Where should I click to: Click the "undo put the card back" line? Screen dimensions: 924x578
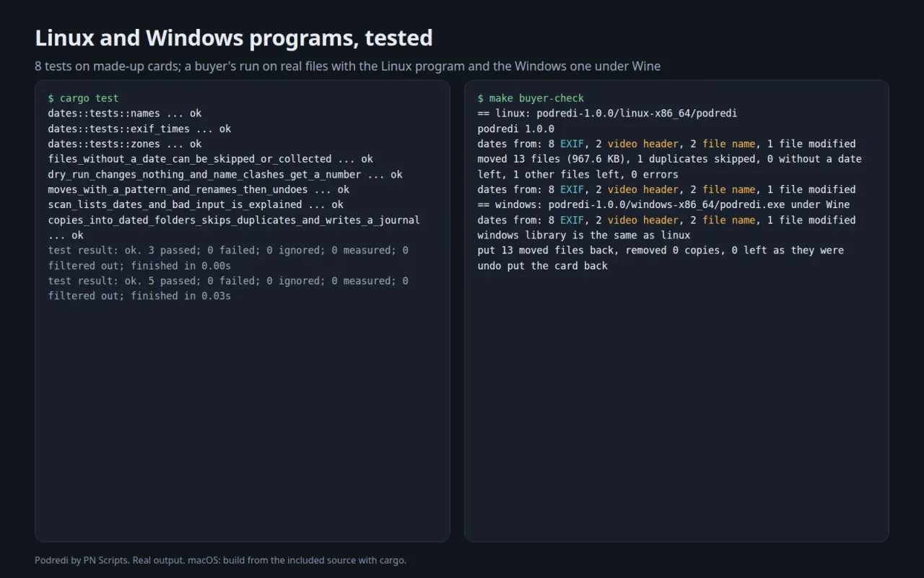(x=543, y=265)
